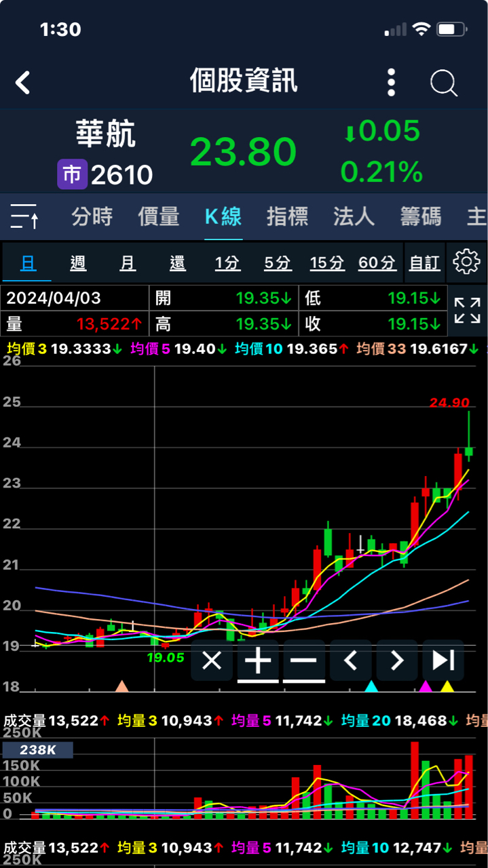The height and width of the screenshot is (868, 488).
Task: Open stock search magnifier
Action: (444, 83)
